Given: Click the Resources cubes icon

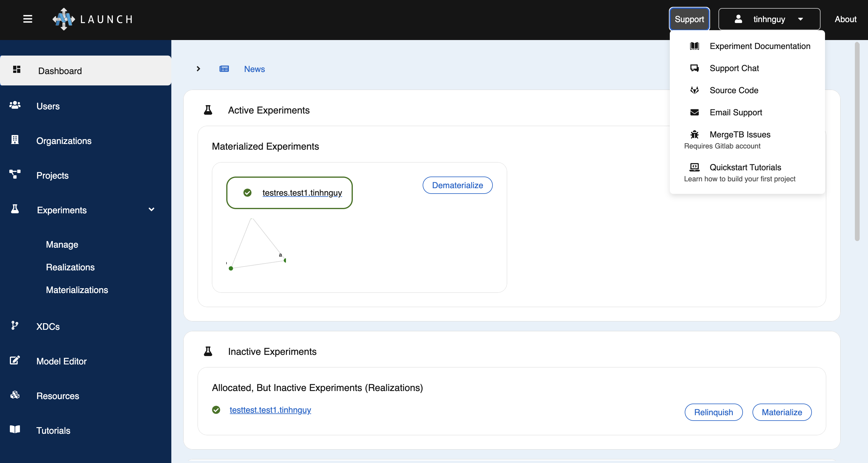Looking at the screenshot, I should click(x=15, y=395).
